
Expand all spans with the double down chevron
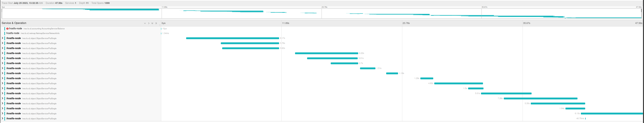tap(152, 23)
